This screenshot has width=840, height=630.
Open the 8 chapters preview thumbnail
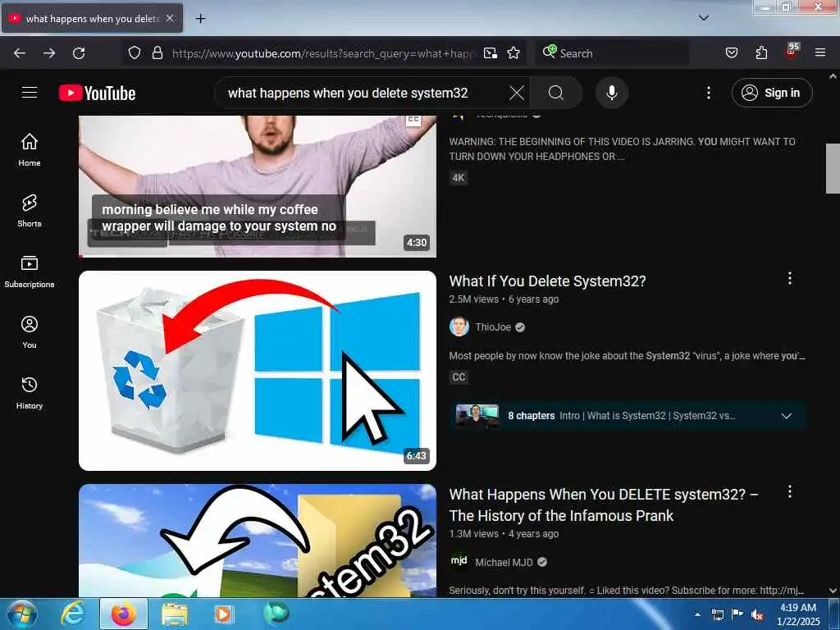[477, 416]
